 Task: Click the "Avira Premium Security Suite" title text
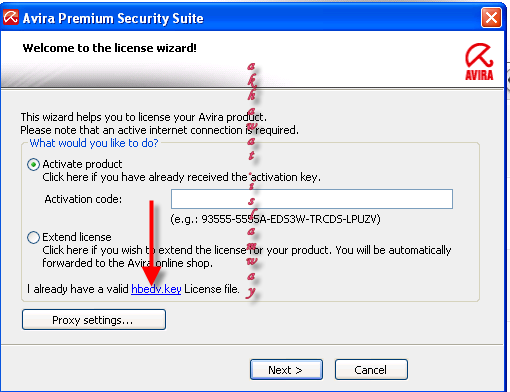113,18
